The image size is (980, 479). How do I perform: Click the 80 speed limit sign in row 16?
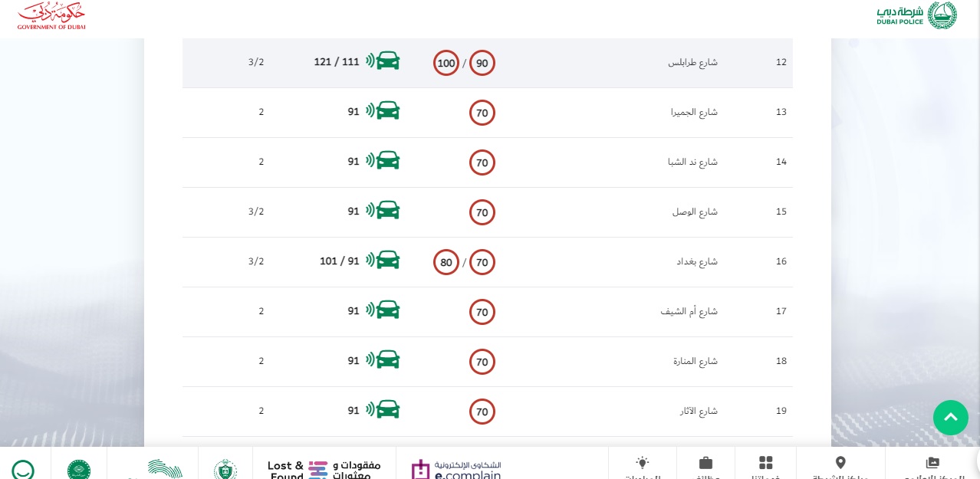pos(446,262)
